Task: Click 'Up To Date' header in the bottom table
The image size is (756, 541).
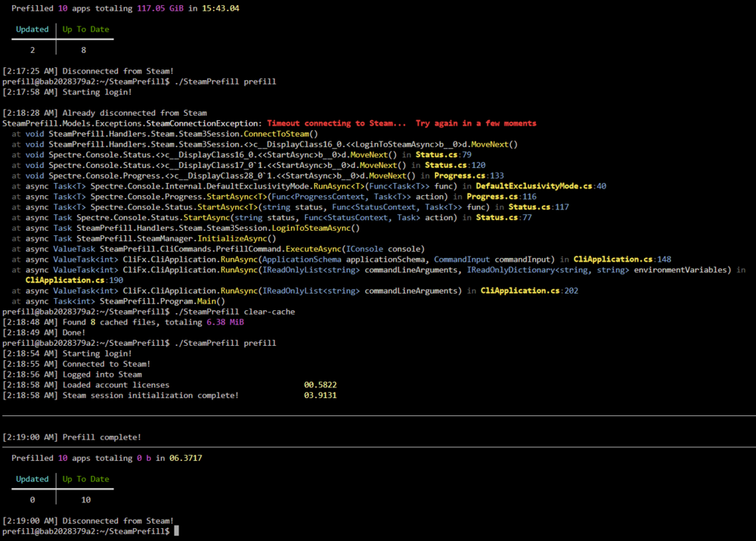Action: (x=86, y=479)
